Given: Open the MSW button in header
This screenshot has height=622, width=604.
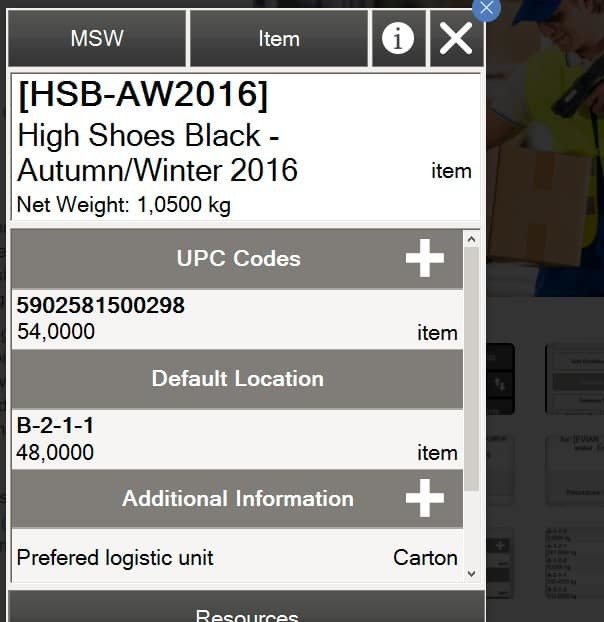Looking at the screenshot, I should [97, 39].
